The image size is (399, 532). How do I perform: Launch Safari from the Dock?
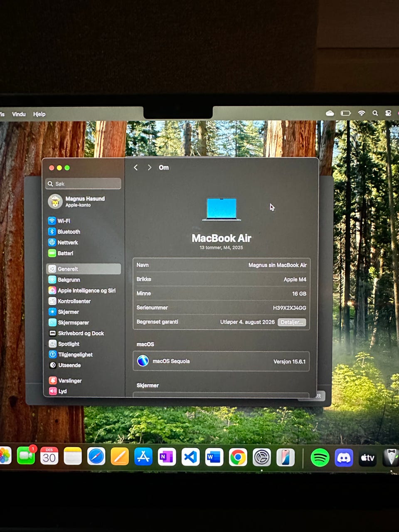click(96, 457)
